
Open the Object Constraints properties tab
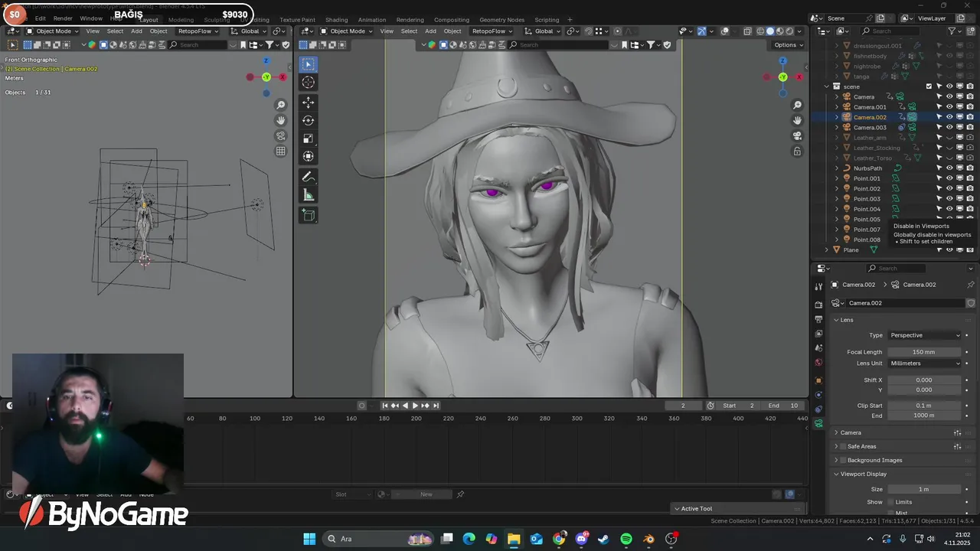(818, 409)
